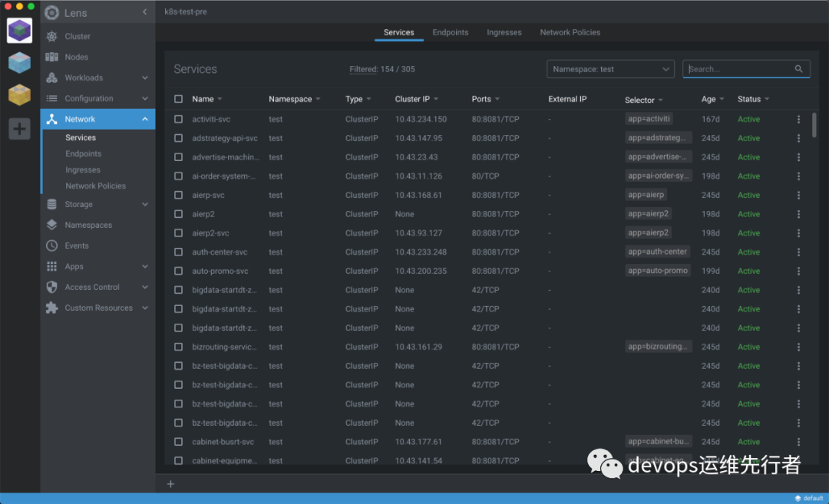
Task: Open the Network Policies tab
Action: click(x=570, y=32)
